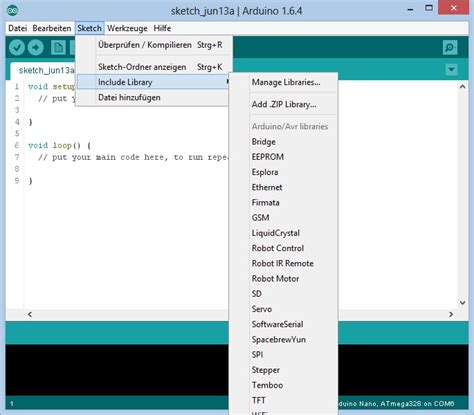Click the editor scroll-down arrow
This screenshot has width=474, height=415.
point(462,303)
